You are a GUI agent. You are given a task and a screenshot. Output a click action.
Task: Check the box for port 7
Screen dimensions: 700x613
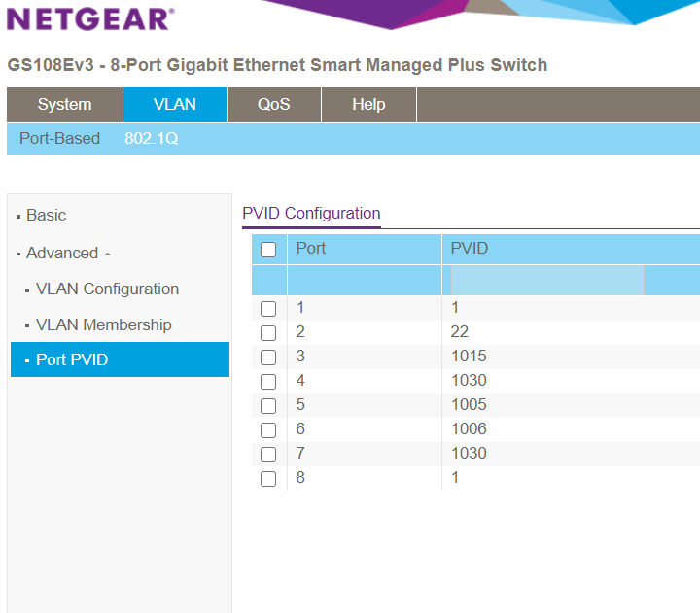268,455
